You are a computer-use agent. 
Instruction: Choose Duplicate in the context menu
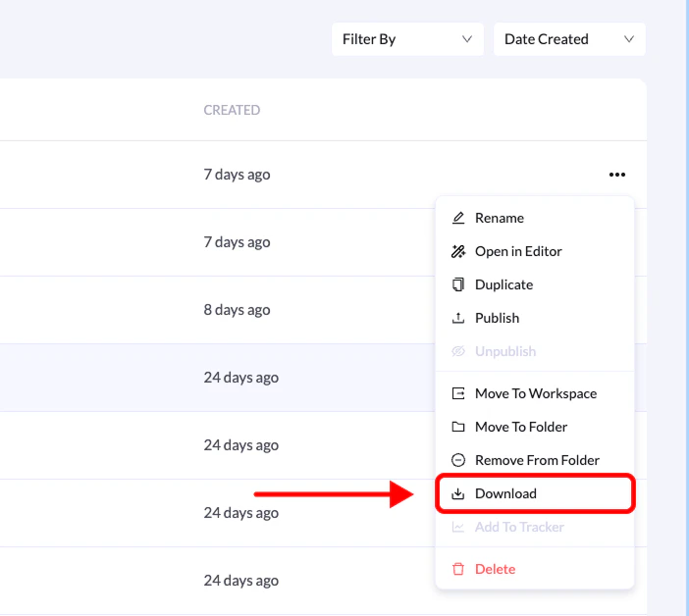[503, 284]
